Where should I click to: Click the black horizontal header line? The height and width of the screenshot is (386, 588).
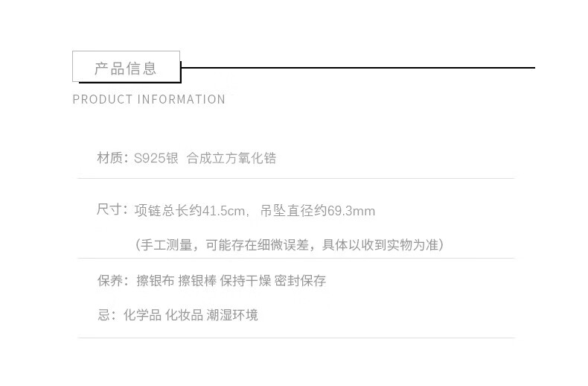[358, 68]
